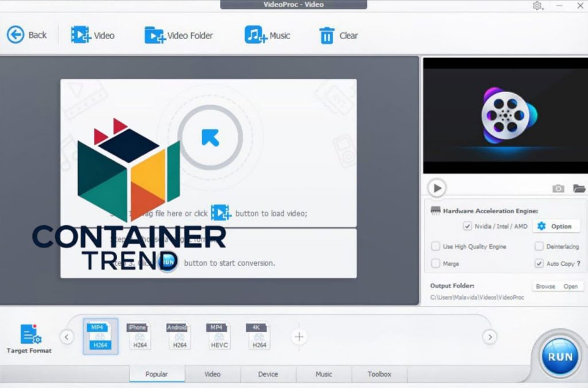The width and height of the screenshot is (588, 388).
Task: Play the preview video
Action: (x=437, y=188)
